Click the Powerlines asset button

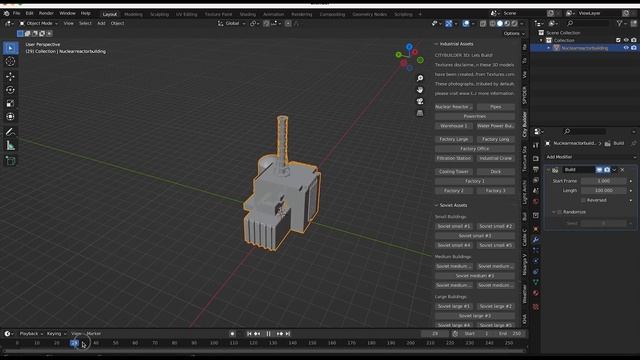coord(475,116)
